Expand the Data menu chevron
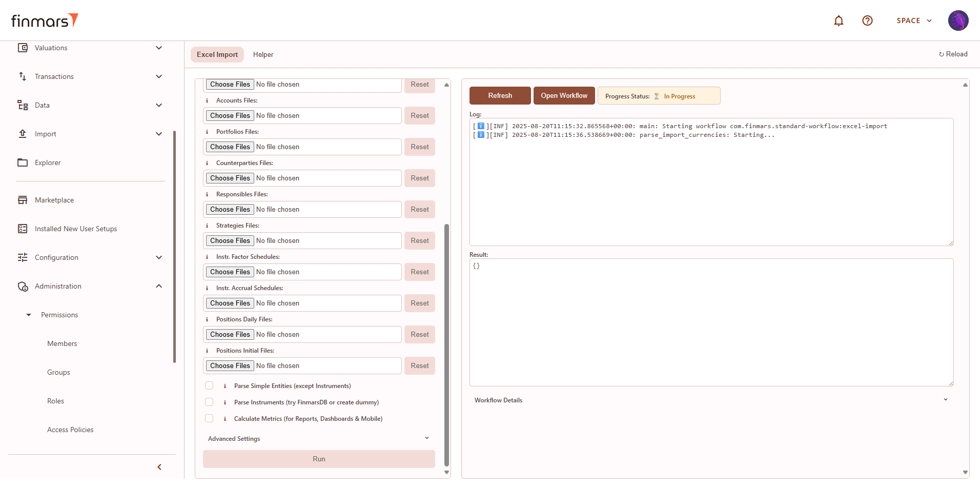The height and width of the screenshot is (489, 980). pyautogui.click(x=159, y=105)
